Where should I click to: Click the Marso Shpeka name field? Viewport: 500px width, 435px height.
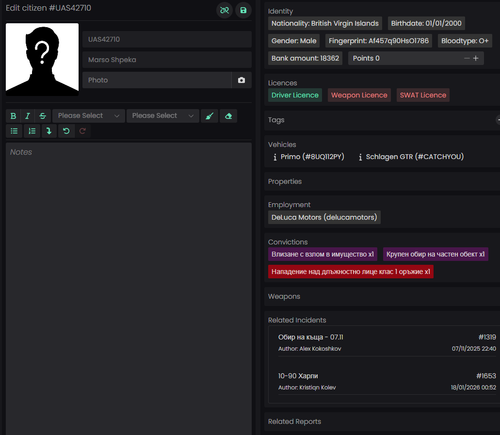pos(167,60)
